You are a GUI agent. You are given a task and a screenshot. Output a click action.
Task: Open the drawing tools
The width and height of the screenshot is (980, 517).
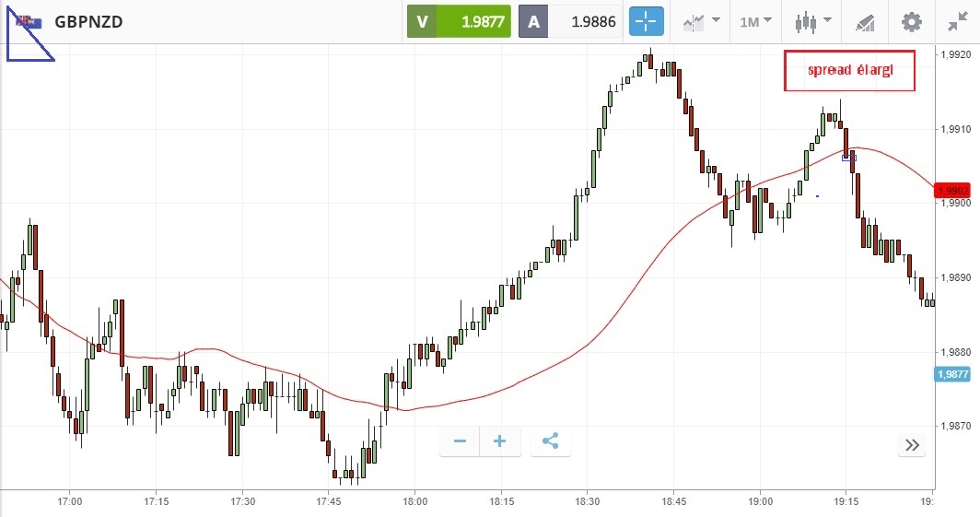pos(865,21)
